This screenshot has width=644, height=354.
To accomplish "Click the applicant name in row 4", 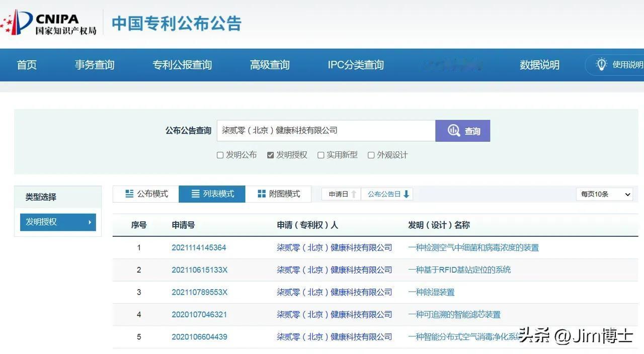I will [x=335, y=314].
